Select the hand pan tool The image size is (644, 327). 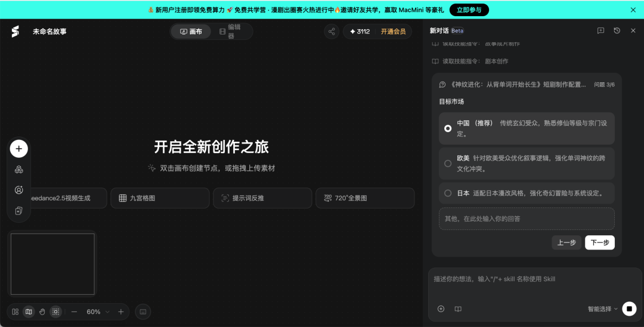pyautogui.click(x=42, y=312)
